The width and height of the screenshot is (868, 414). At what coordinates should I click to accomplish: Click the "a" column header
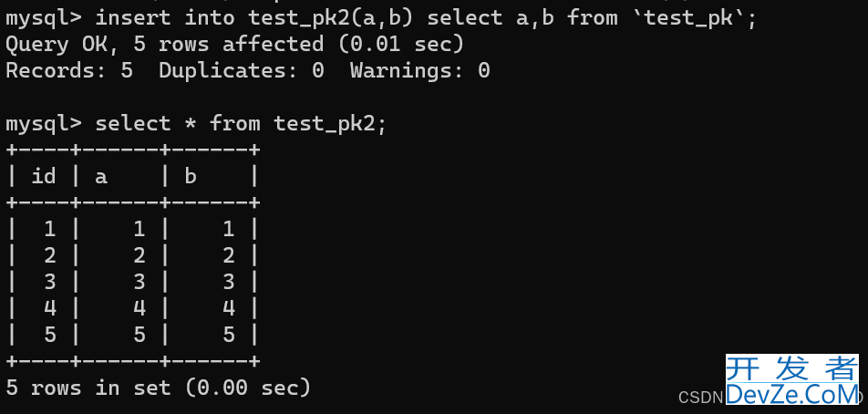[100, 177]
